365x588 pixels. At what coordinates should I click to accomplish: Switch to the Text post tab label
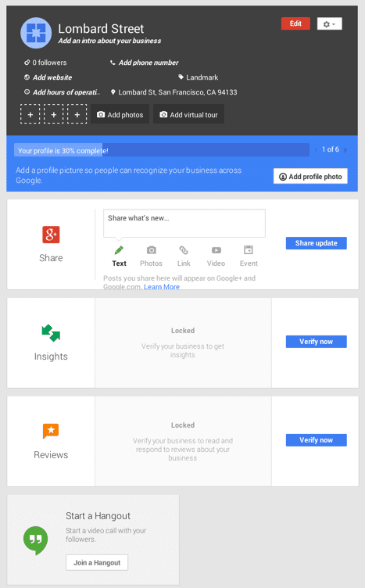coord(119,264)
